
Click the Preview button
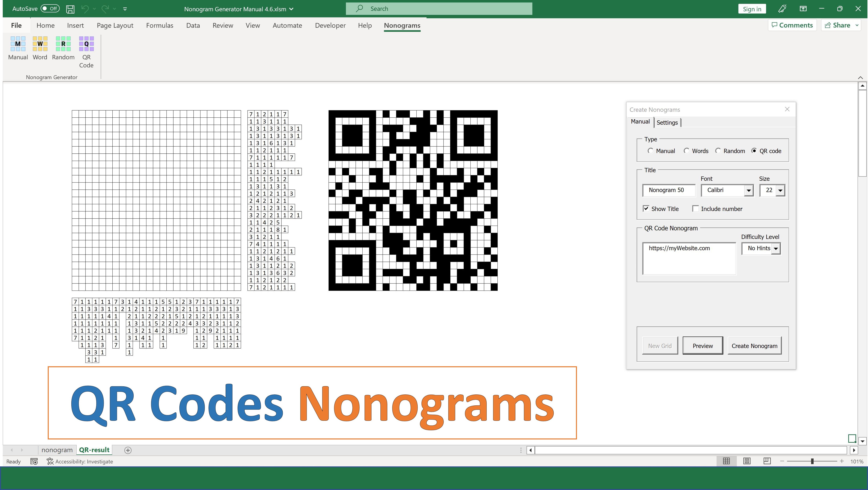coord(703,346)
